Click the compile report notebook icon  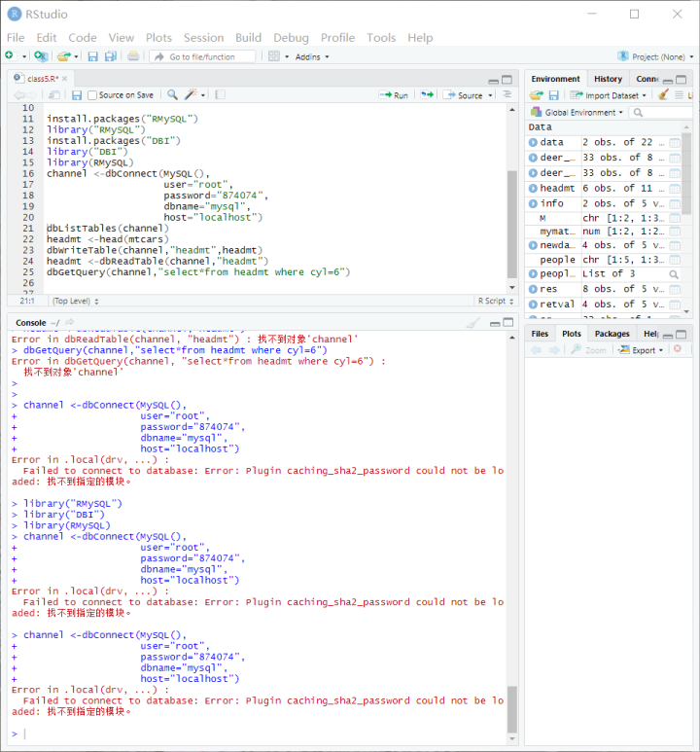point(220,95)
